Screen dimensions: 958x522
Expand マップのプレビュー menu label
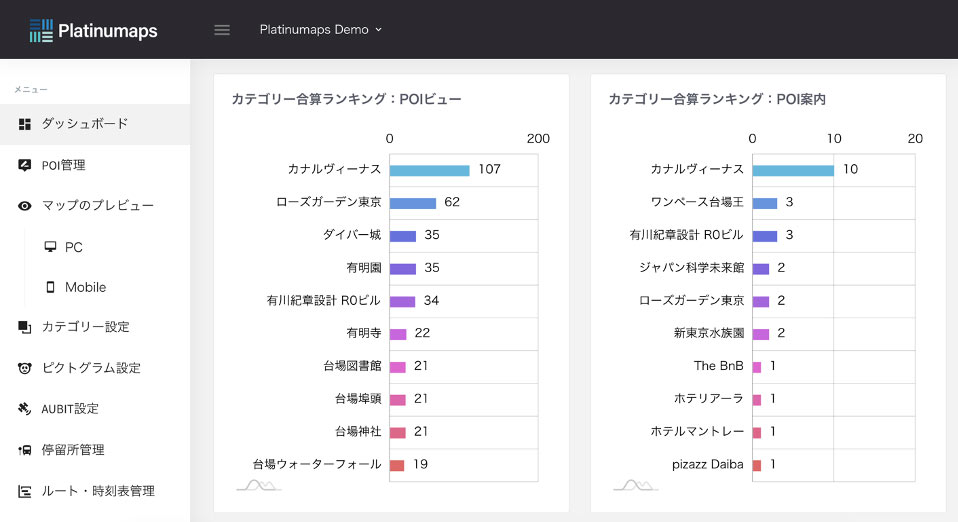coord(98,205)
